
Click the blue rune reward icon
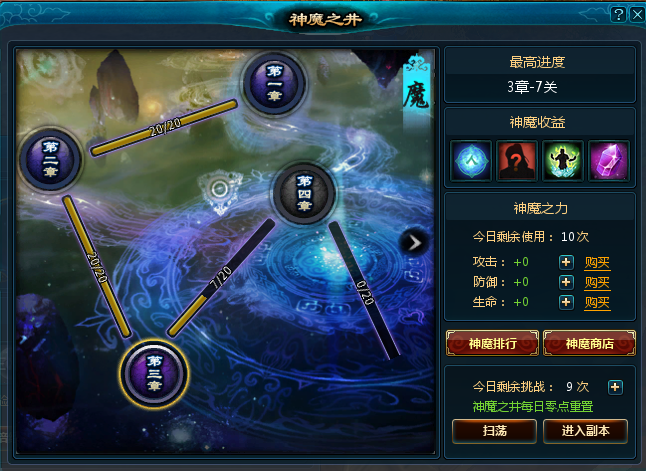point(471,161)
